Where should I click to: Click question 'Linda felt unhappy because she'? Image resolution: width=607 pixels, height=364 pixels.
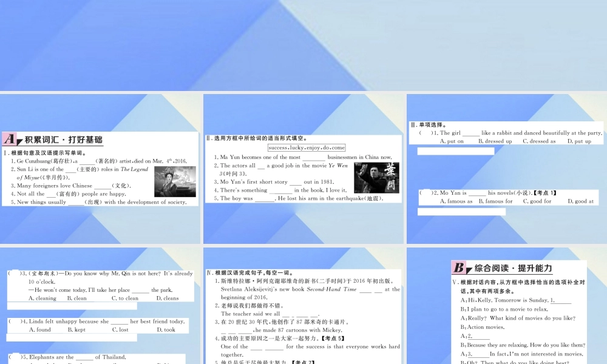pyautogui.click(x=97, y=321)
